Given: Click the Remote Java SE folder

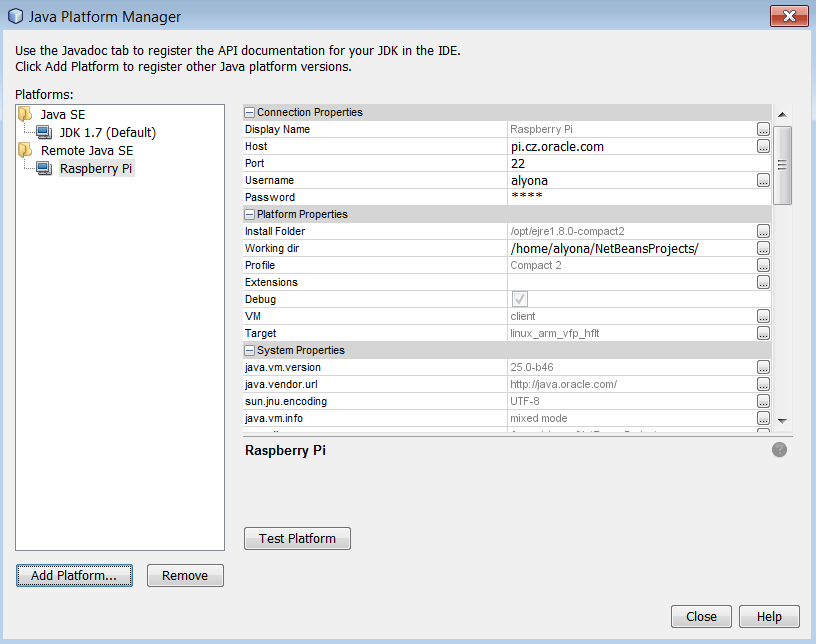Looking at the screenshot, I should pos(86,150).
